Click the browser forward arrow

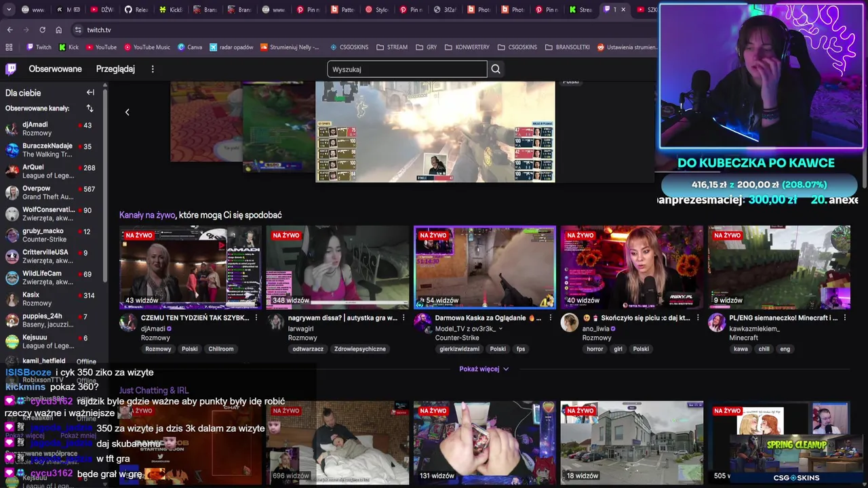tap(26, 30)
